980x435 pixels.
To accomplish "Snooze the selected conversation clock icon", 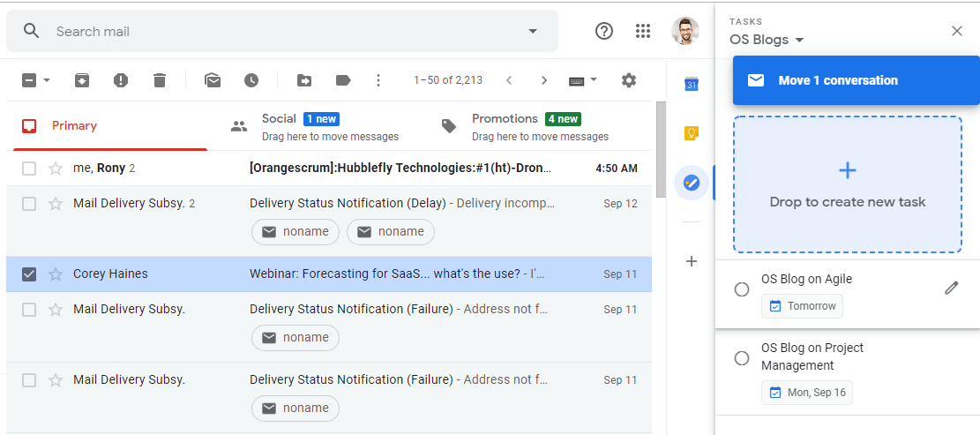I will (x=251, y=80).
